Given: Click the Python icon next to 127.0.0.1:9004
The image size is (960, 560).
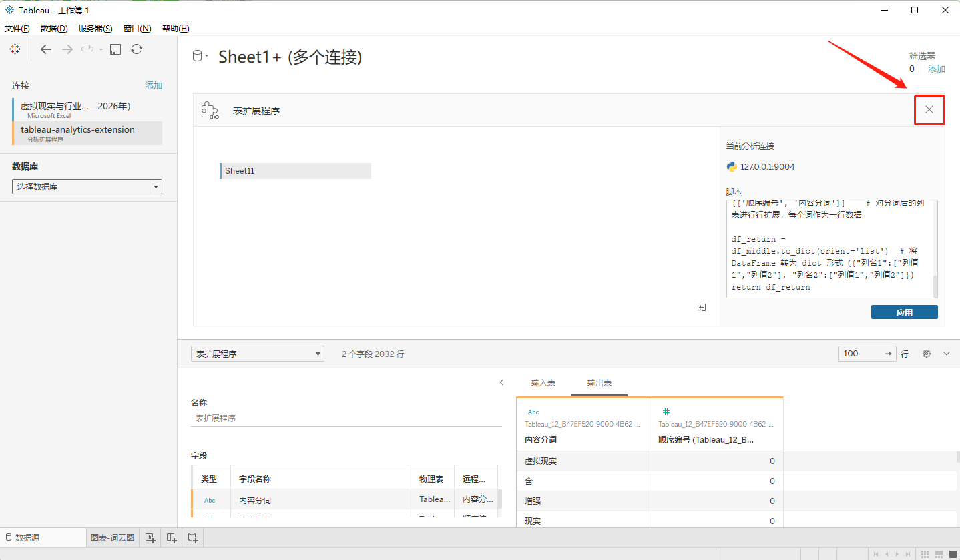Looking at the screenshot, I should [x=732, y=167].
